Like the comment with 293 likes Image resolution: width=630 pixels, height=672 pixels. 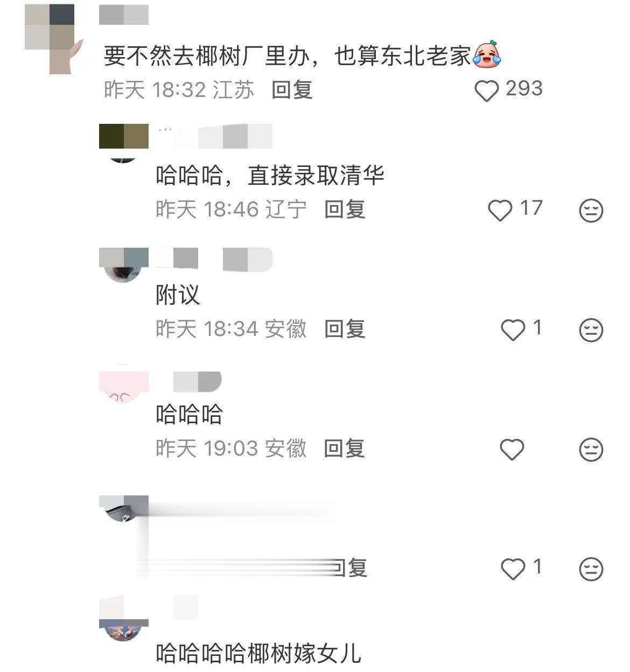coord(486,90)
